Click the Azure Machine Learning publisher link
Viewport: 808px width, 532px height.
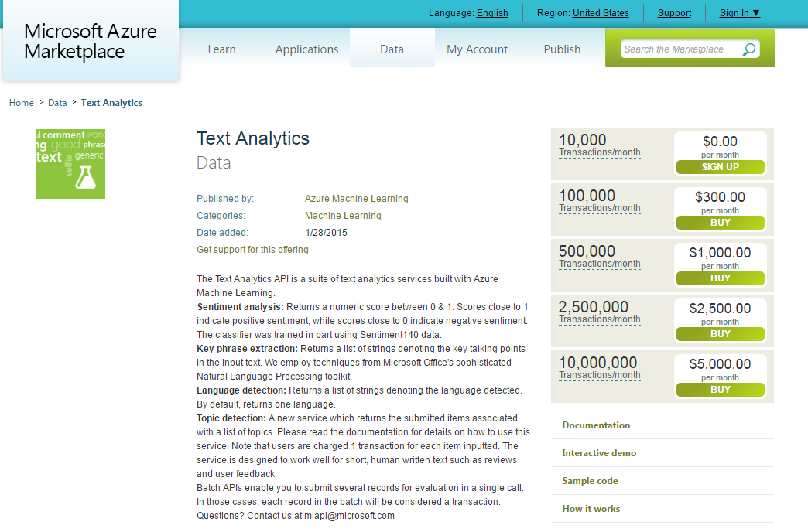tap(357, 199)
